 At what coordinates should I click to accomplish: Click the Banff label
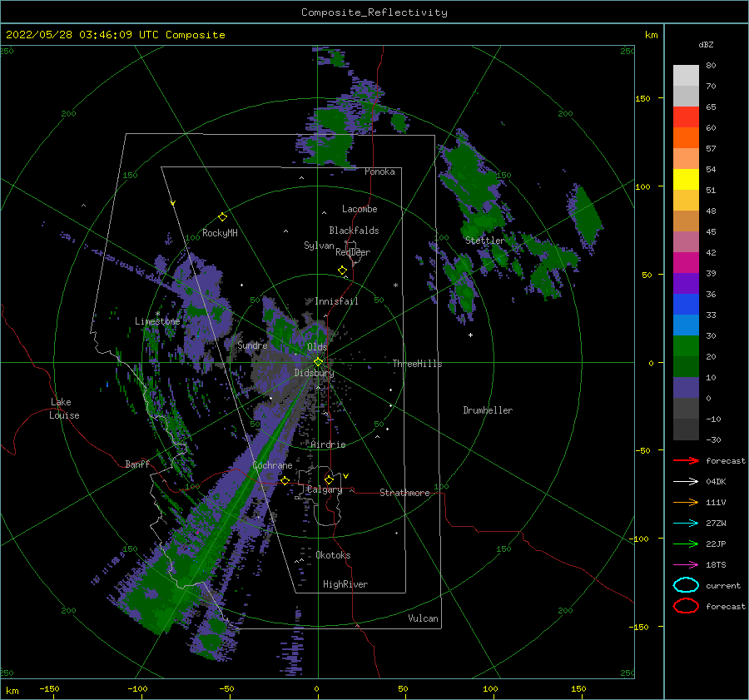coord(137,464)
